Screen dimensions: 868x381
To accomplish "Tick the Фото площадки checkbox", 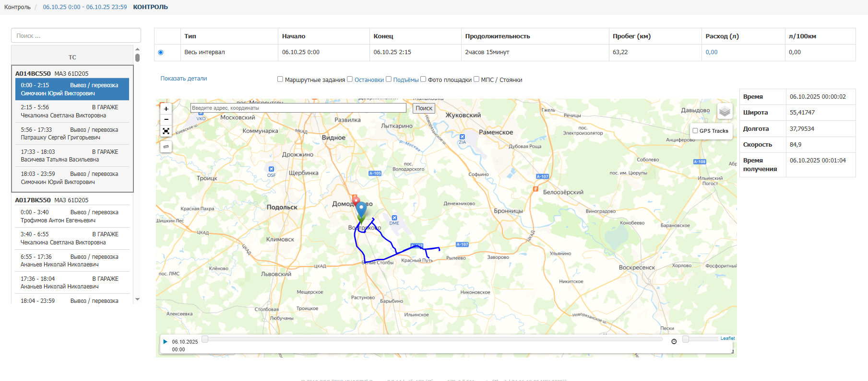I will point(423,80).
